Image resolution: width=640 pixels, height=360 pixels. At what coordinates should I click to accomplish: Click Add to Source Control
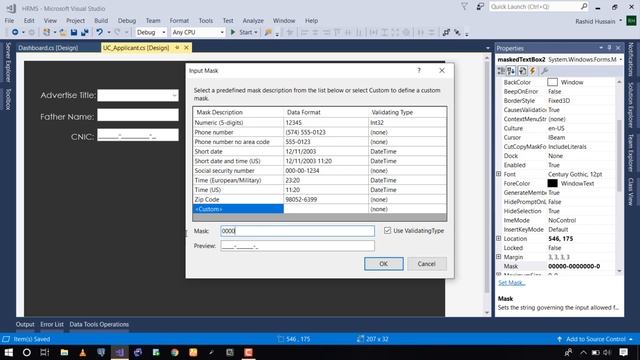click(596, 339)
